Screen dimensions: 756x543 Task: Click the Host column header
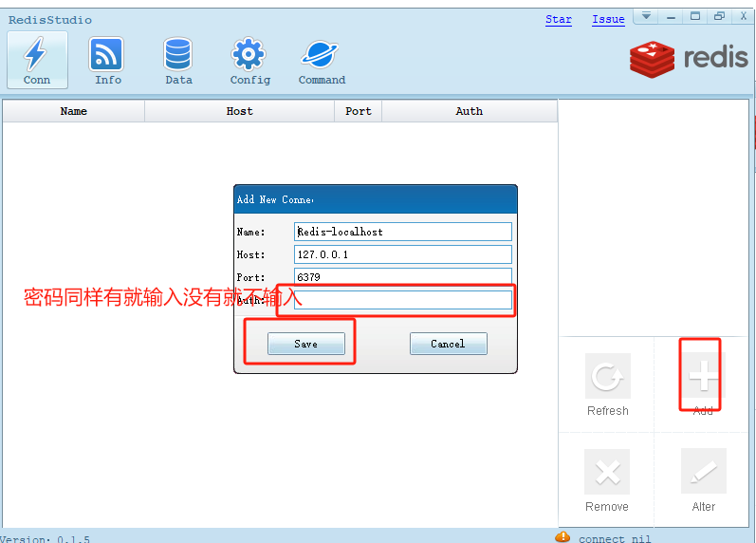pos(240,111)
